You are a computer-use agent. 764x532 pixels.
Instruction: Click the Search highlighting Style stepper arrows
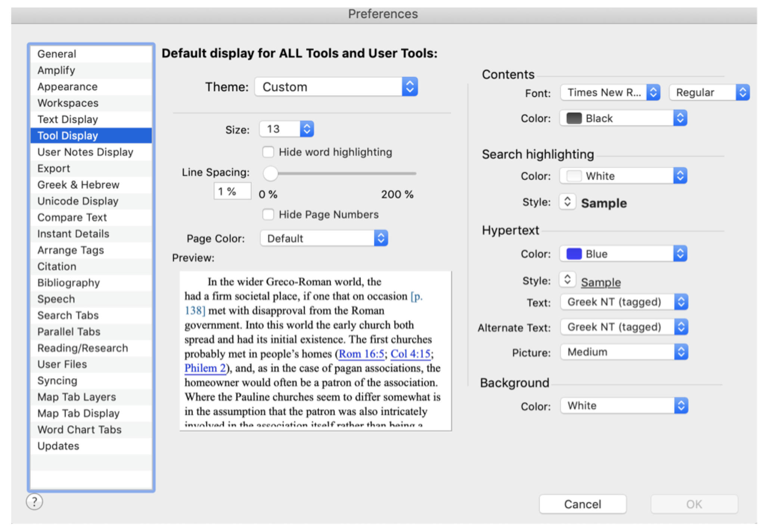pos(567,202)
